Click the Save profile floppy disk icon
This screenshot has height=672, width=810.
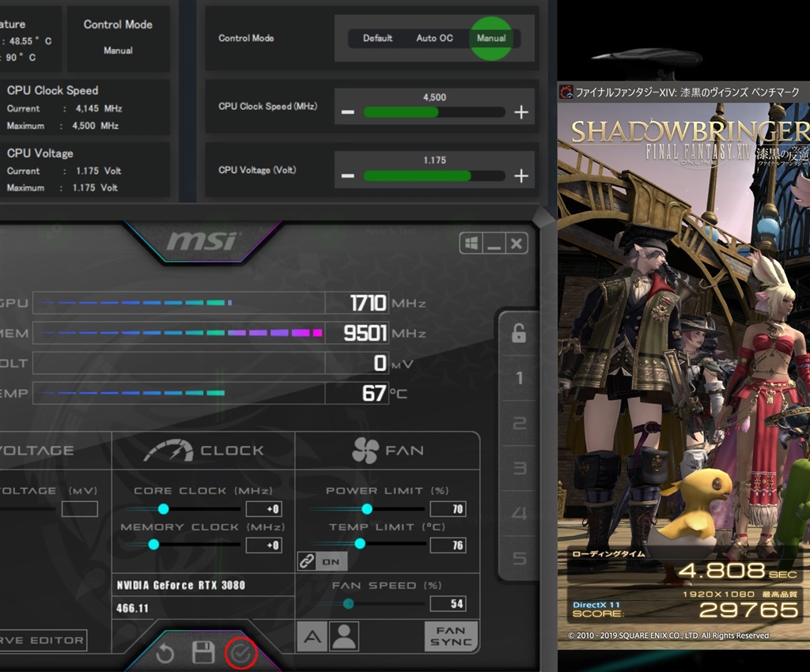(203, 653)
